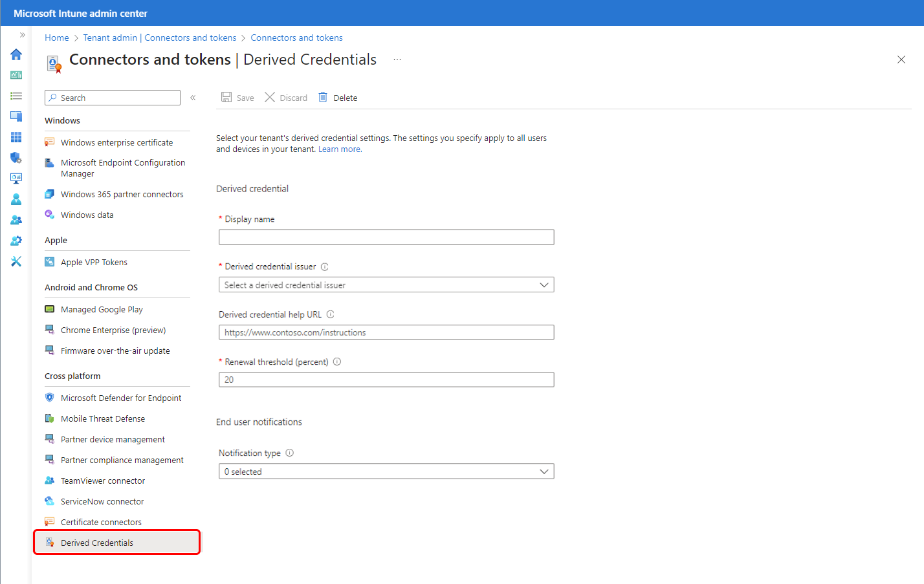
Task: Open All services list icon
Action: pos(16,96)
